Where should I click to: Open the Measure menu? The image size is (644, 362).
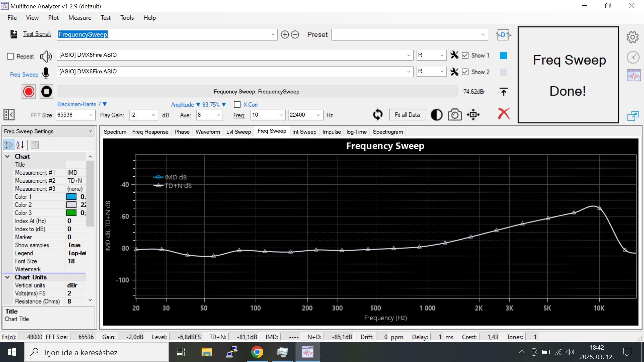79,18
